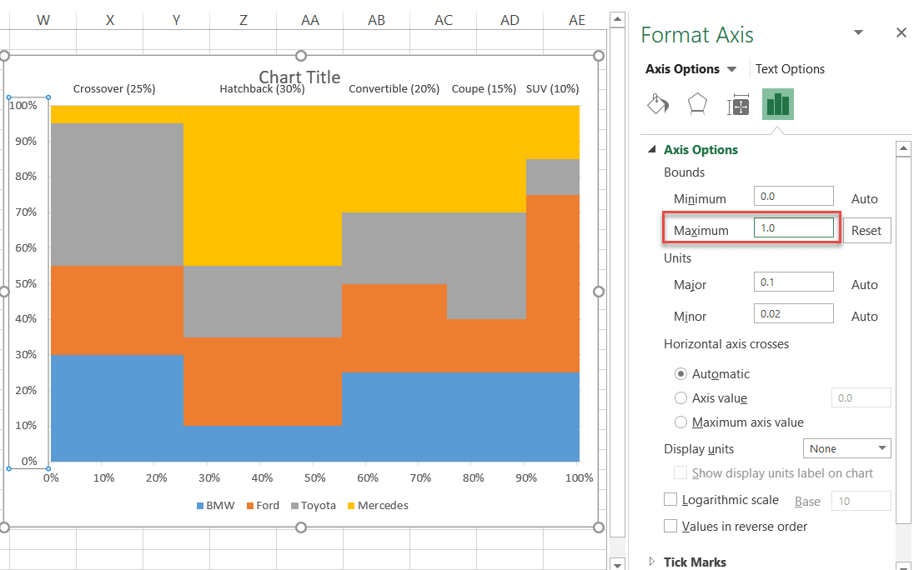Viewport: 924px width, 570px height.
Task: Click the Minor units input field
Action: [793, 314]
